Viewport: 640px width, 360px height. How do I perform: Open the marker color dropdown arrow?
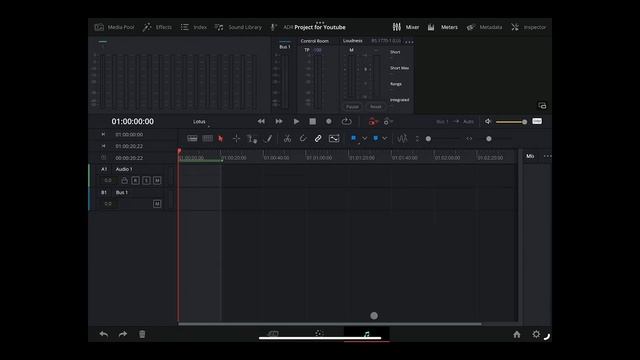tap(384, 139)
